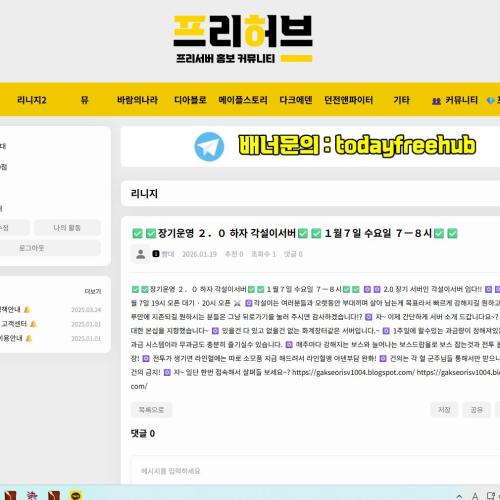Viewport: 500px width, 500px height.
Task: Click the notice date 2025.03.24
Action: click(x=86, y=310)
